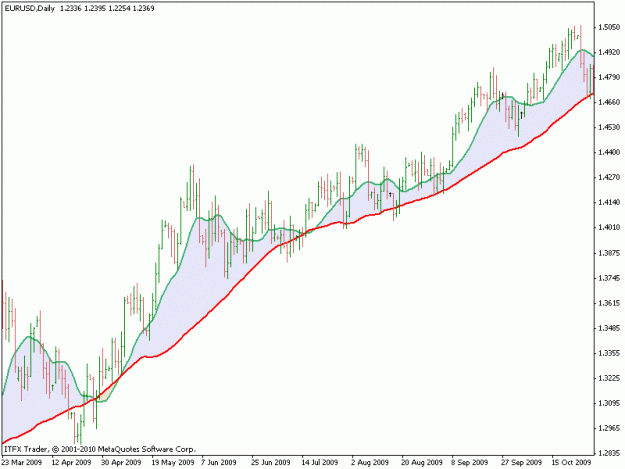Select the 7 Jun 2009 date label
Image resolution: width=625 pixels, height=469 pixels.
click(x=219, y=463)
